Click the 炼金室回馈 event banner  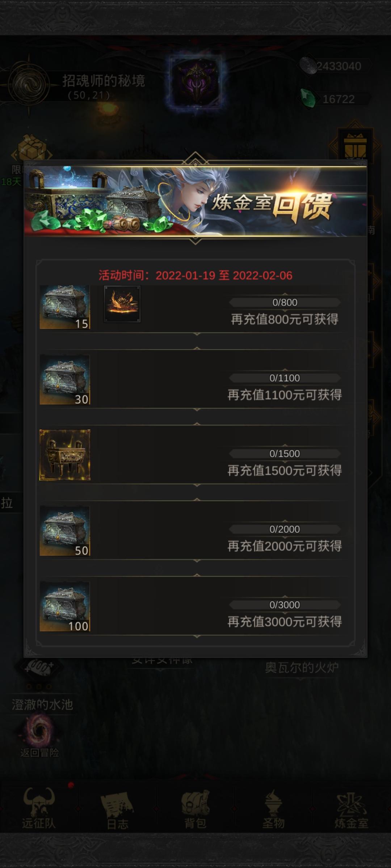[x=195, y=201]
